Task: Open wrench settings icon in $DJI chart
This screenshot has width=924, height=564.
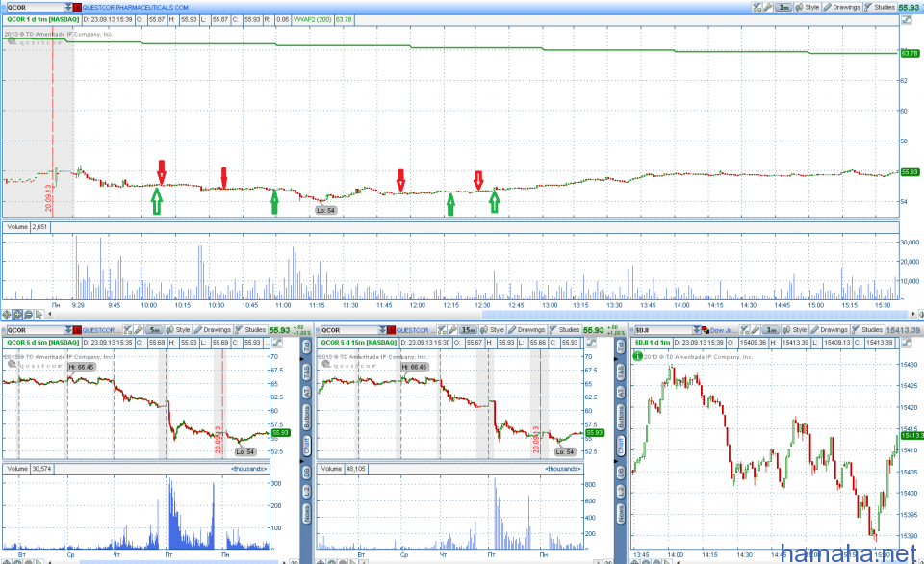Action: pos(756,330)
